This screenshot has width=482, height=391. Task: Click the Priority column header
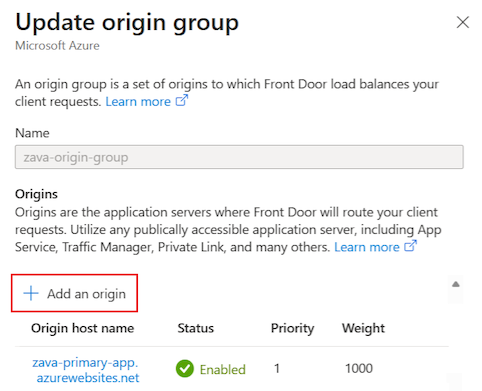tap(292, 328)
